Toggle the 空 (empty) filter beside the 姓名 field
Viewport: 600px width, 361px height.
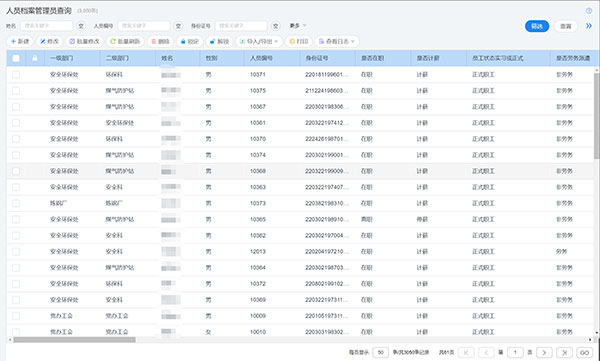(81, 26)
